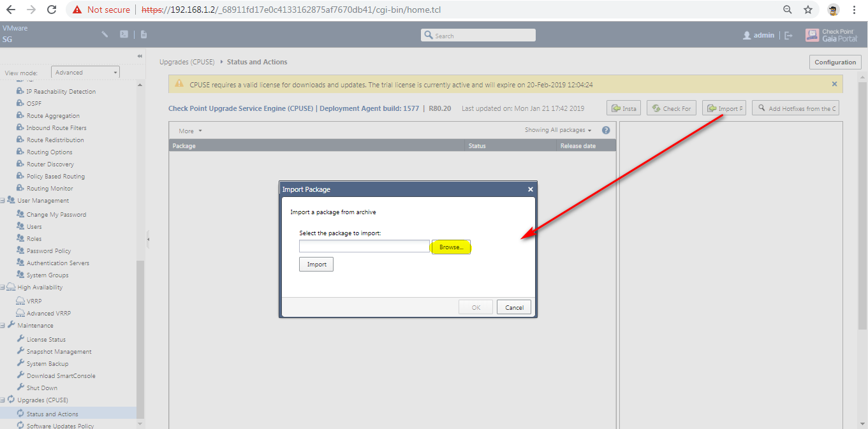Click the configuration lock pencil icon
This screenshot has height=429, width=868.
105,34
